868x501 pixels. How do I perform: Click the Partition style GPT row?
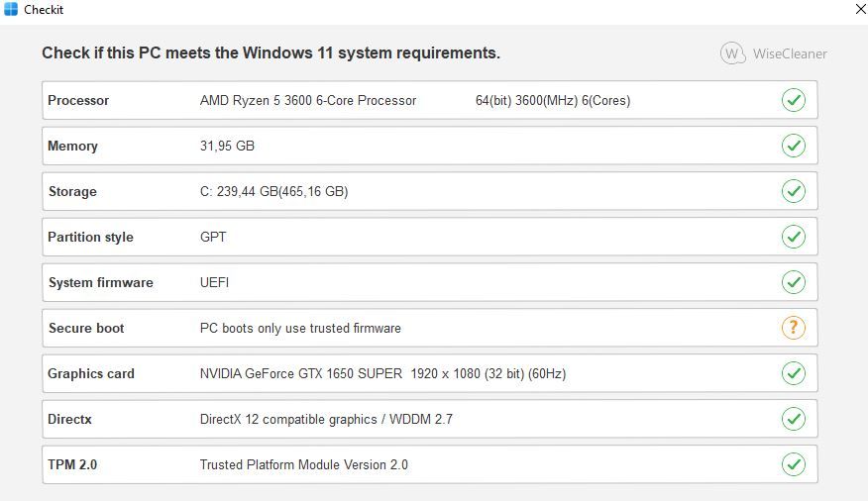(x=429, y=237)
